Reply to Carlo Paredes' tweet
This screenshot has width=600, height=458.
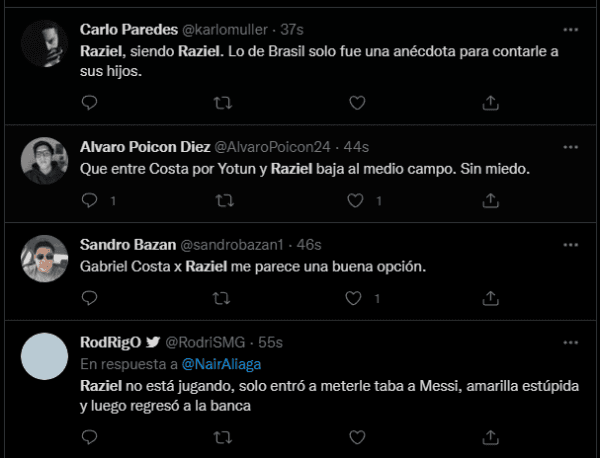pyautogui.click(x=89, y=102)
